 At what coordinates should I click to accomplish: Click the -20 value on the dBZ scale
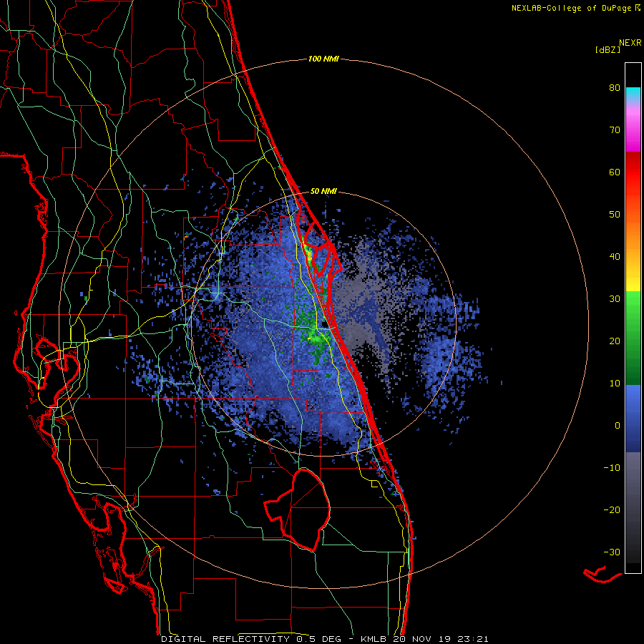[612, 510]
